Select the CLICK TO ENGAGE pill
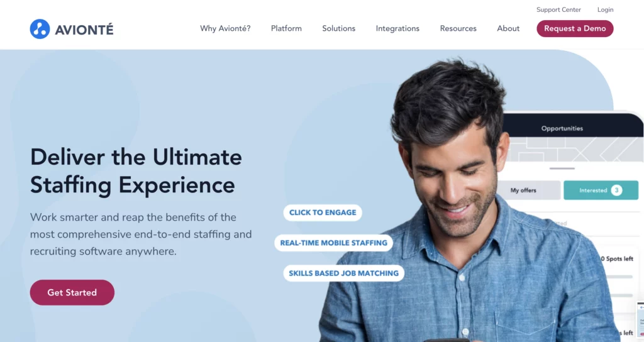644x342 pixels. [x=323, y=212]
